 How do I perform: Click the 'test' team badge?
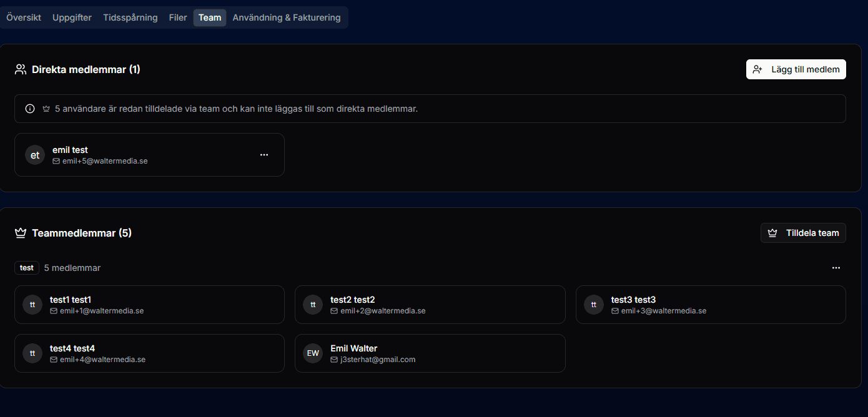[27, 268]
